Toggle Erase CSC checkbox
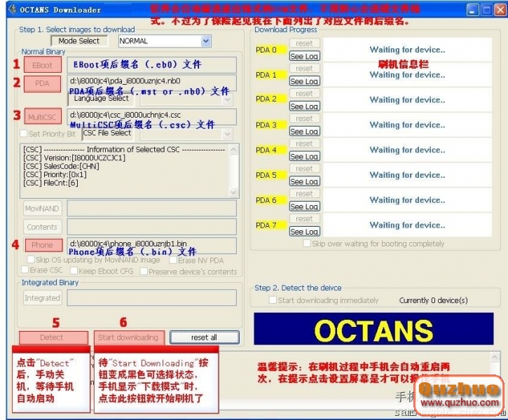The height and width of the screenshot is (420, 508). coord(25,269)
